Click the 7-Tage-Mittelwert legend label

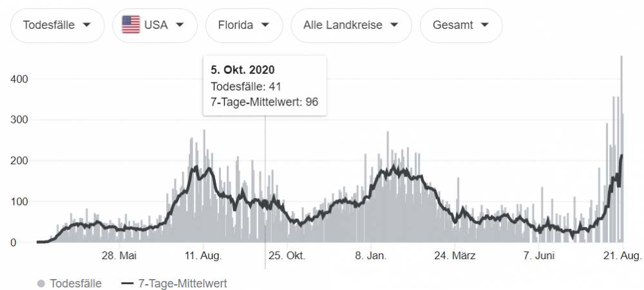coord(181,283)
